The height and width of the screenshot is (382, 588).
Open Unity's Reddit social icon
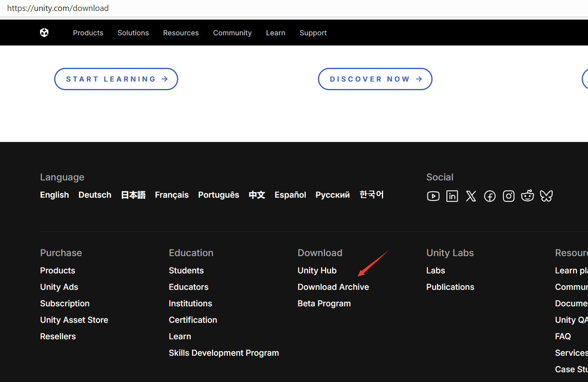point(528,196)
